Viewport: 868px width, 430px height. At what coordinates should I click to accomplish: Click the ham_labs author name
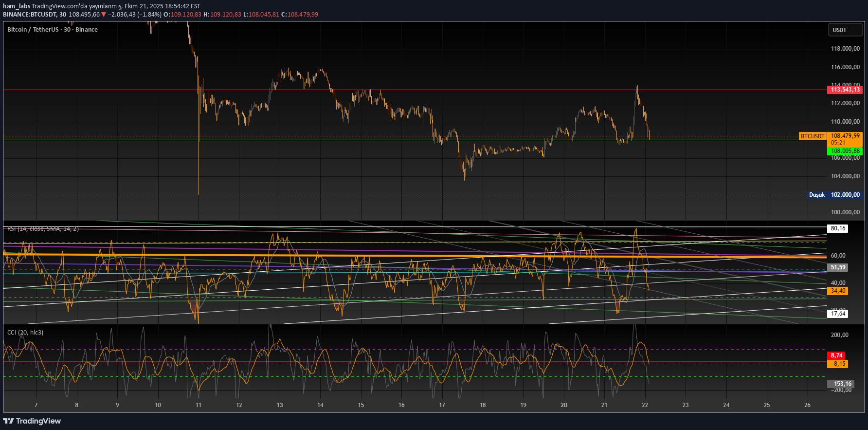[17, 6]
